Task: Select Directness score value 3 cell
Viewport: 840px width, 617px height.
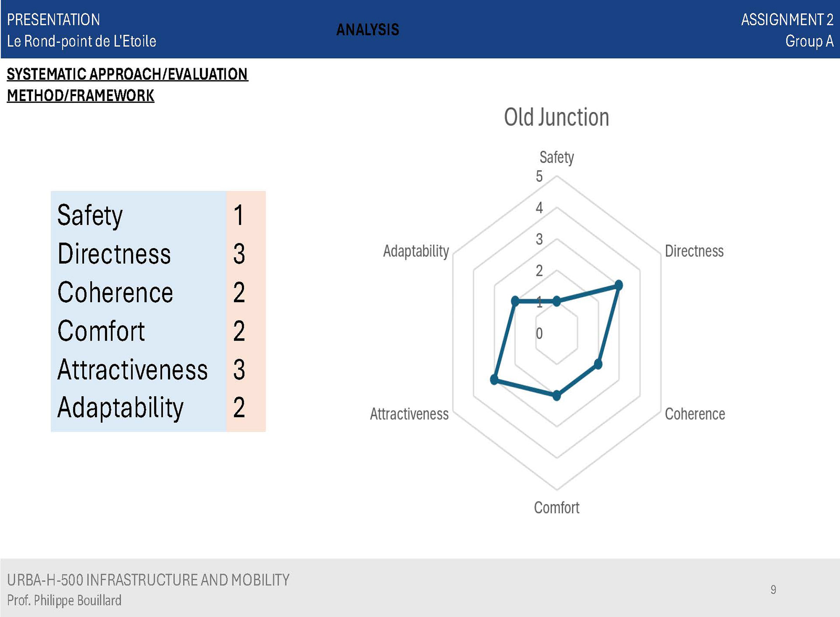Action: coord(239,254)
